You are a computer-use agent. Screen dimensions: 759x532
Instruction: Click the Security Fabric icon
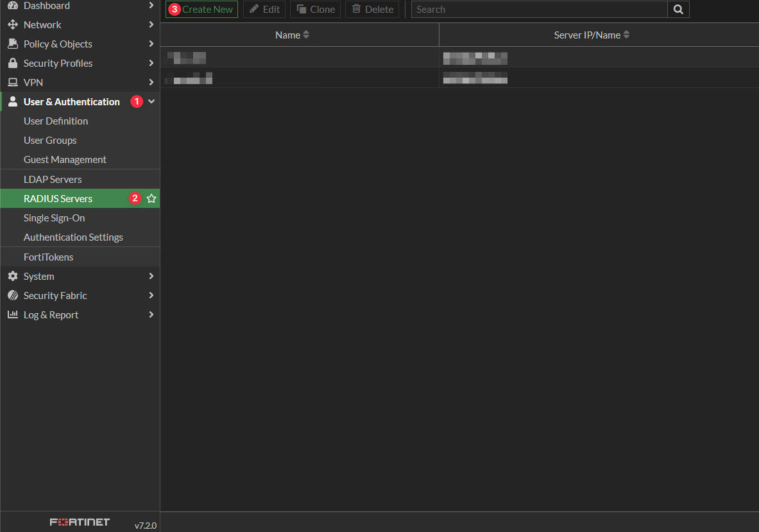point(12,296)
